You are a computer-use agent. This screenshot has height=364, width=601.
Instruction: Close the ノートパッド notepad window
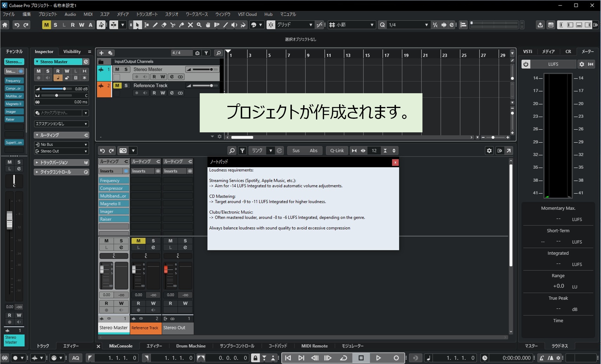(395, 162)
